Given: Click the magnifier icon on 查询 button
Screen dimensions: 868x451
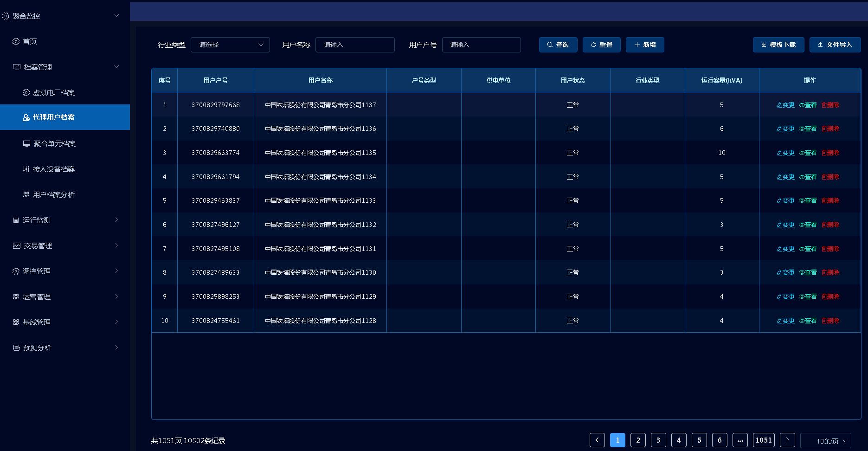Looking at the screenshot, I should tap(550, 45).
